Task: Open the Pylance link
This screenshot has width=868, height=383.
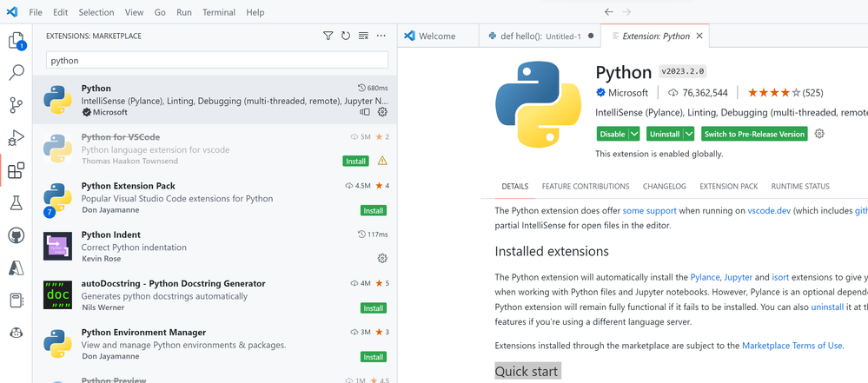Action: [706, 277]
